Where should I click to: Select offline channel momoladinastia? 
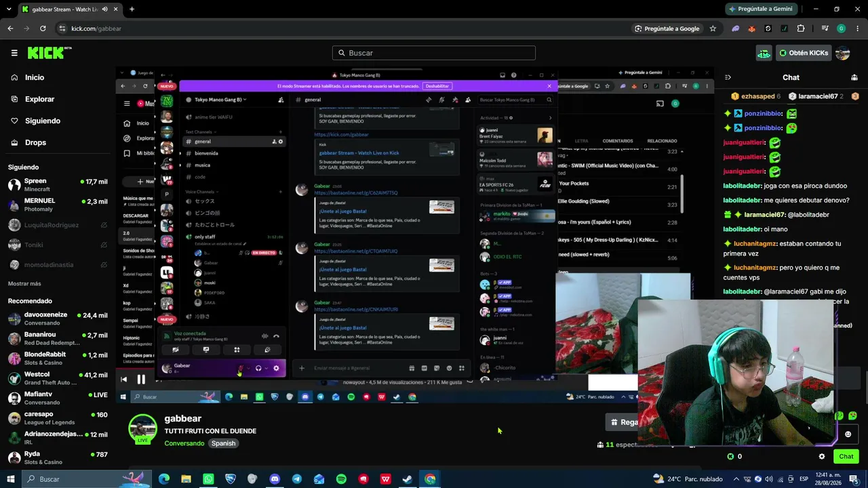point(58,264)
